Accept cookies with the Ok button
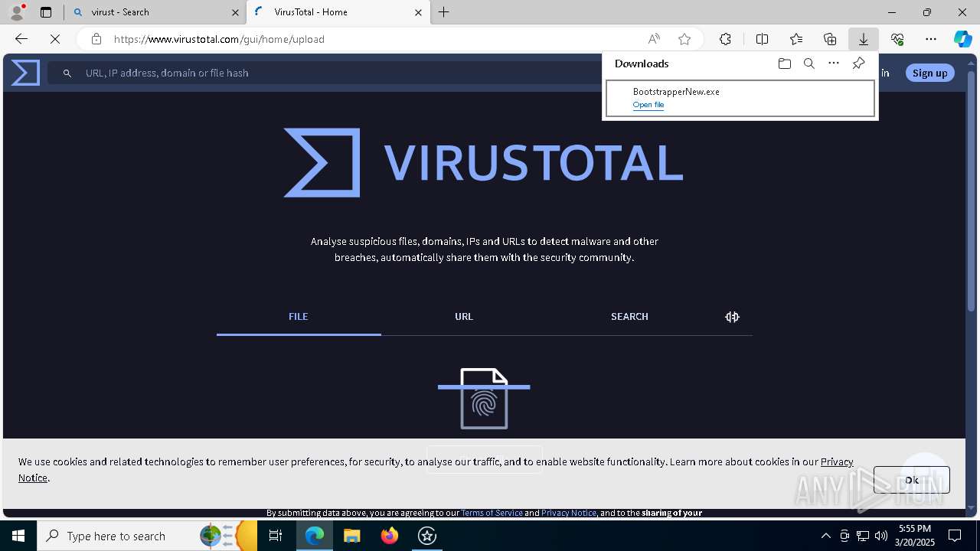The width and height of the screenshot is (980, 551). tap(911, 480)
